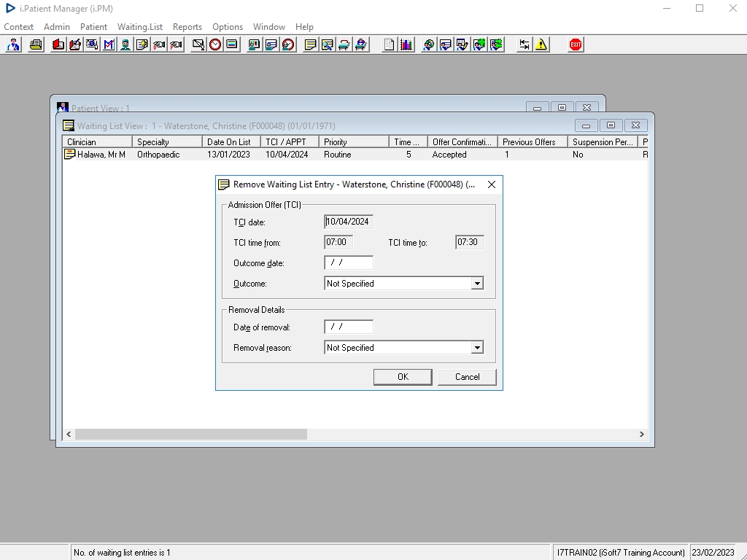
Task: Click the note with yellow star icon
Action: [142, 44]
